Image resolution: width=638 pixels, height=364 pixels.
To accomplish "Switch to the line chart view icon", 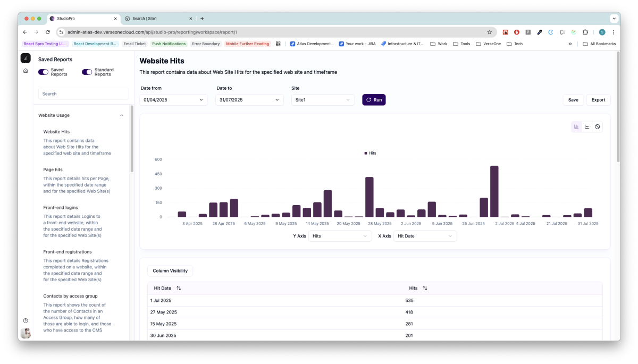I will pyautogui.click(x=587, y=126).
